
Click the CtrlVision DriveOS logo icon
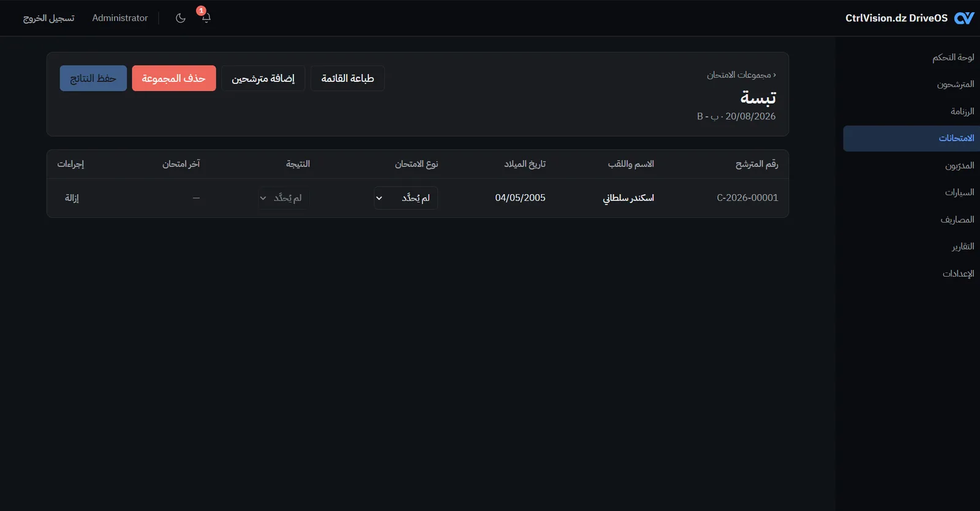964,18
